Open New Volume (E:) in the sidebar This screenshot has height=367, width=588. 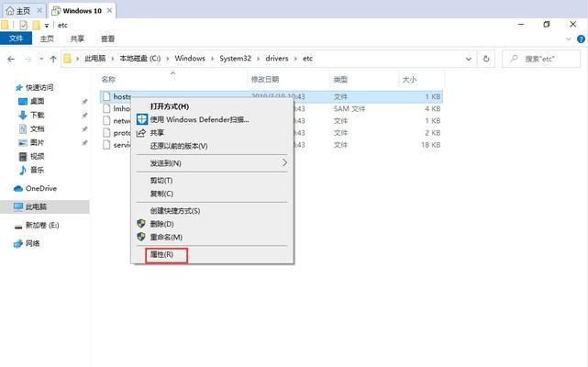pyautogui.click(x=42, y=225)
